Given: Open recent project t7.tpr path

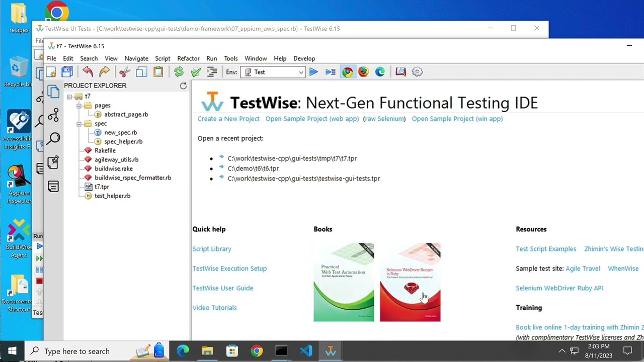Looking at the screenshot, I should coord(292,158).
